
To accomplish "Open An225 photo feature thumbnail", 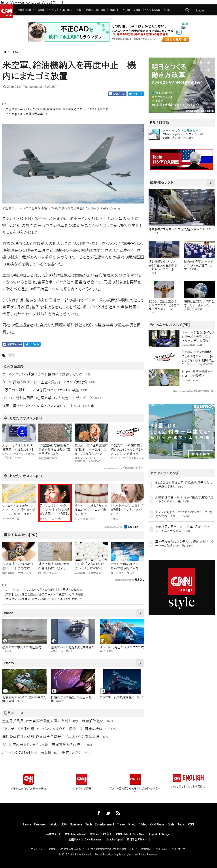I will (x=181, y=207).
